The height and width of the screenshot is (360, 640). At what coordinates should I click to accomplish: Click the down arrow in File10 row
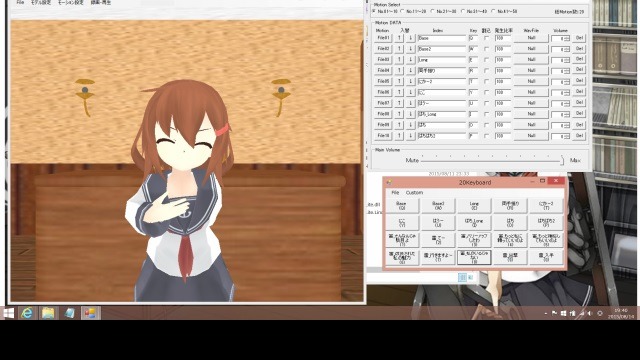(x=410, y=136)
